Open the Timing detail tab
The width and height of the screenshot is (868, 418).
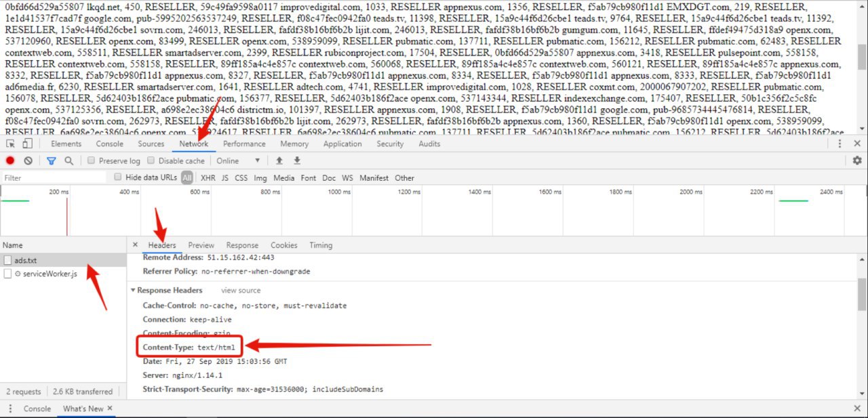321,245
